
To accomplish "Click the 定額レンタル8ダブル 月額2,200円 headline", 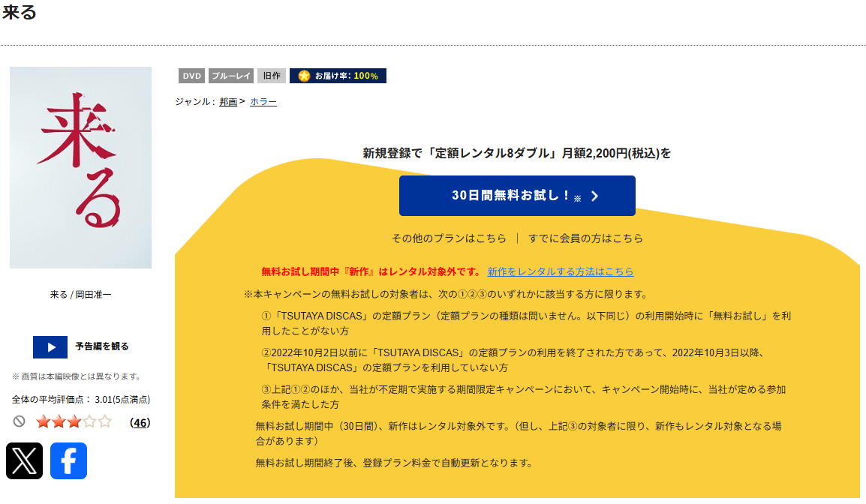I will tap(517, 154).
